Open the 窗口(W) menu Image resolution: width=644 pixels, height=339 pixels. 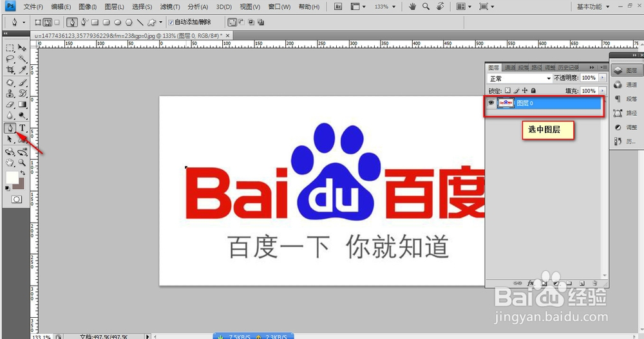279,6
